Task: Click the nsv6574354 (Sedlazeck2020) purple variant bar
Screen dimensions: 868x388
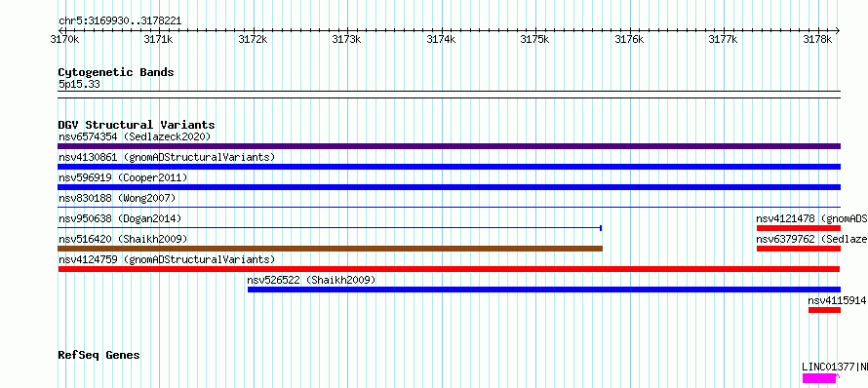Action: [449, 146]
